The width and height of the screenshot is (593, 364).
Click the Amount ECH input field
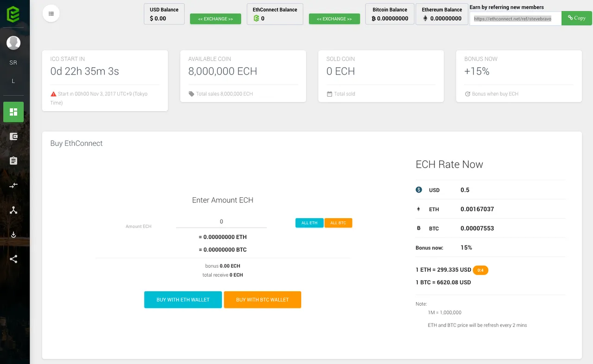pyautogui.click(x=221, y=221)
